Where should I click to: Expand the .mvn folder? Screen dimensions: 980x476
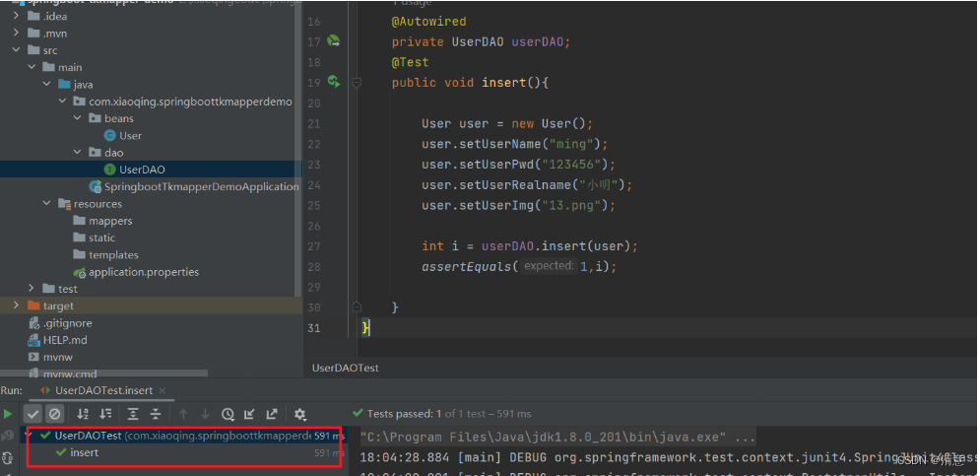16,34
